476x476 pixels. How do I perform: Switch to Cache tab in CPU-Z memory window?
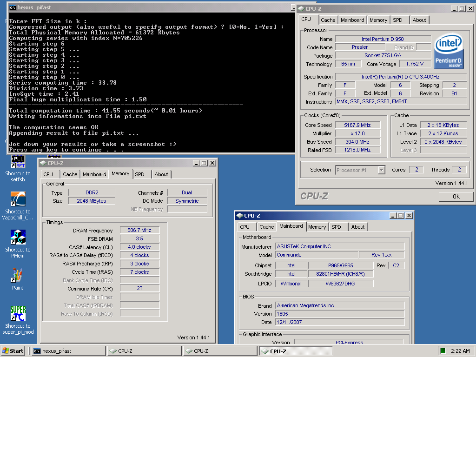(70, 174)
